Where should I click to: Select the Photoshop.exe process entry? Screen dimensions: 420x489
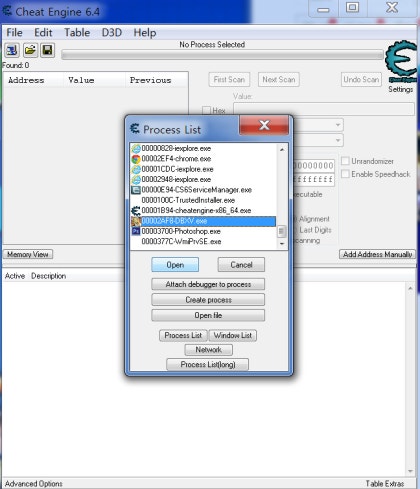176,231
